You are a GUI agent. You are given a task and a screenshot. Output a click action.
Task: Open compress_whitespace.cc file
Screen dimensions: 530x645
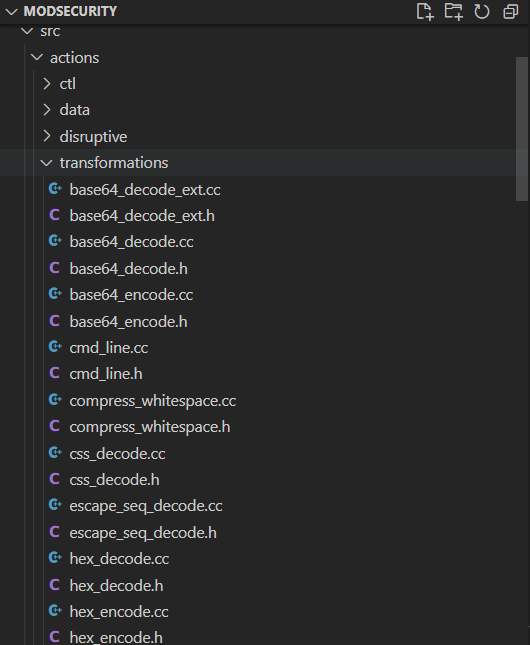[x=153, y=401]
